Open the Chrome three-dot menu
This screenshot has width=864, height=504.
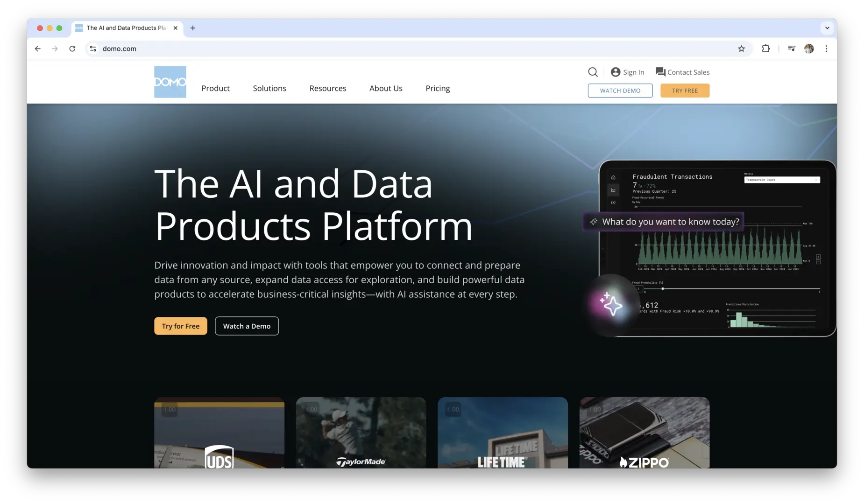(826, 49)
